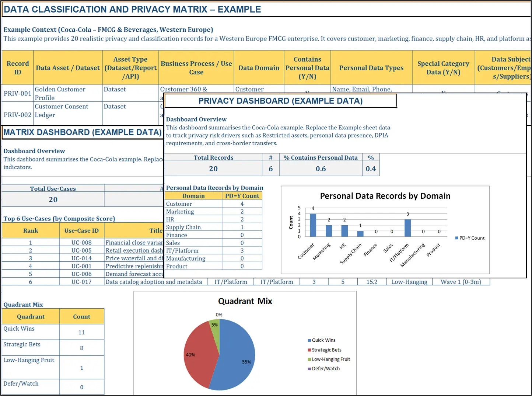This screenshot has width=532, height=396.
Task: Select the Customer Consent Ledger entry
Action: [x=61, y=111]
